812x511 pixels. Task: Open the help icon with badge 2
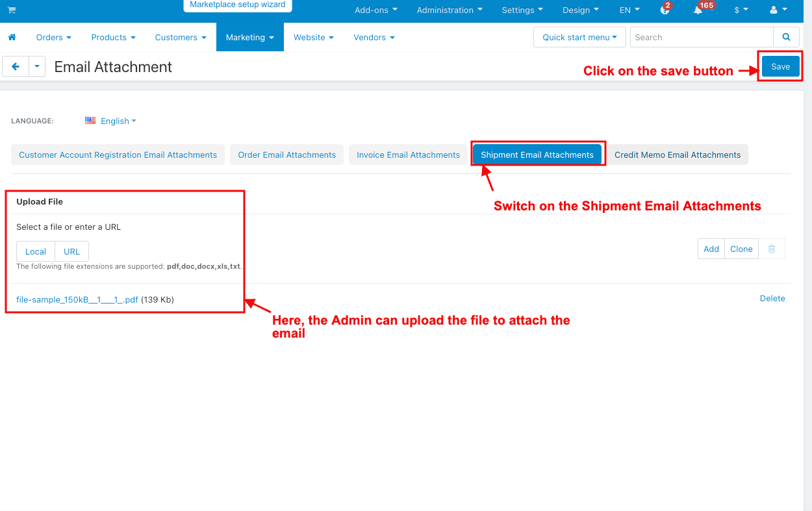665,10
